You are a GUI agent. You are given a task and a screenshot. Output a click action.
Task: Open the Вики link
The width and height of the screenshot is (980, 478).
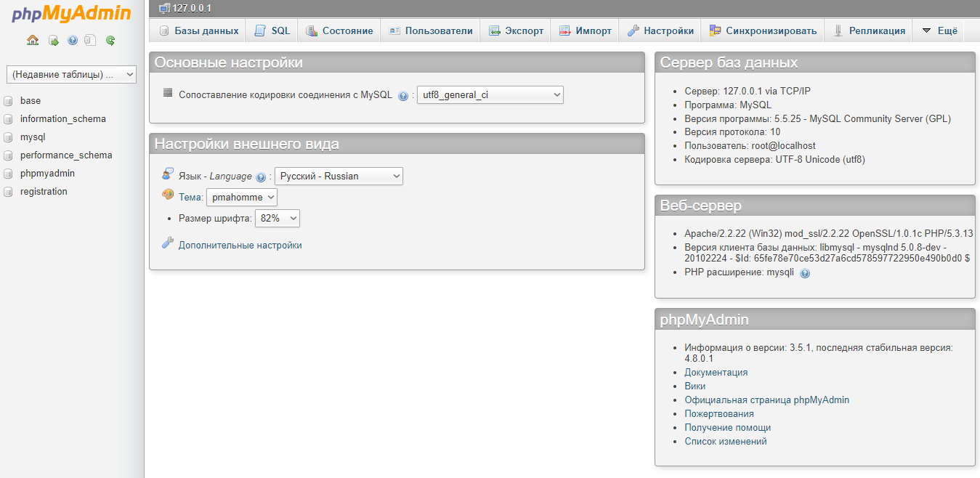694,386
